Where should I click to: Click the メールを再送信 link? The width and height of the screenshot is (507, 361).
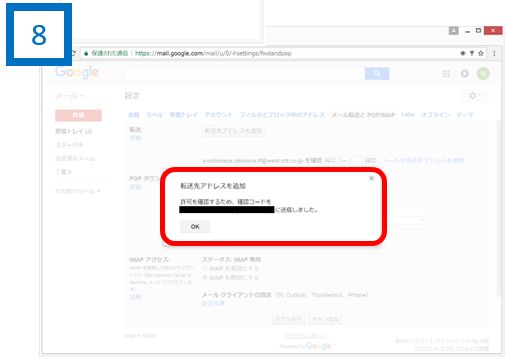click(x=403, y=161)
